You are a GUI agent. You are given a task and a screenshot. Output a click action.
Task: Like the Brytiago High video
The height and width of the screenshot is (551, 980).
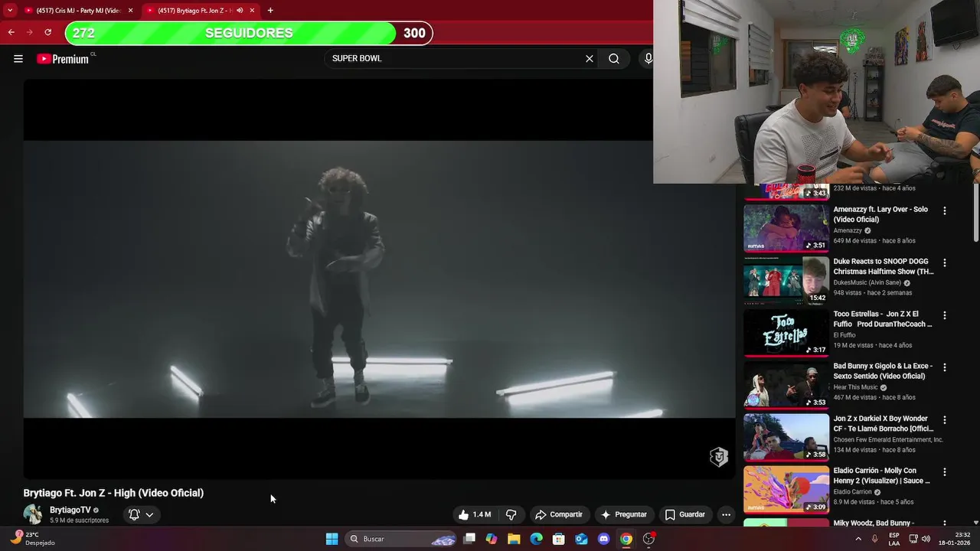click(x=475, y=514)
